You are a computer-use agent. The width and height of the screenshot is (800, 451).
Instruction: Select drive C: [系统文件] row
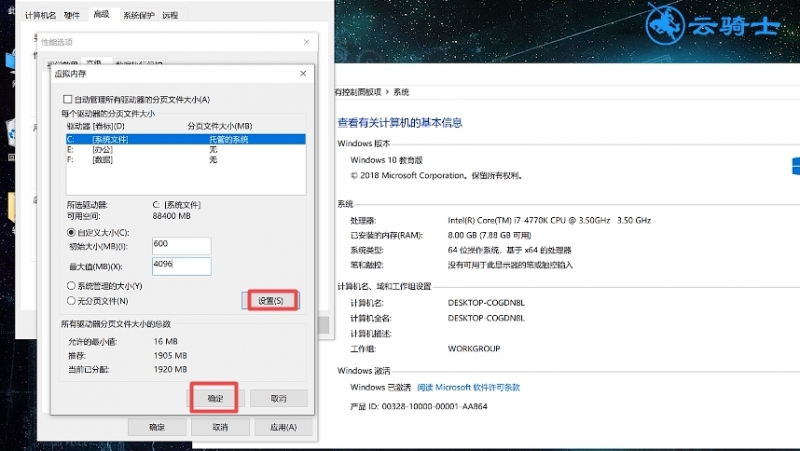[186, 139]
